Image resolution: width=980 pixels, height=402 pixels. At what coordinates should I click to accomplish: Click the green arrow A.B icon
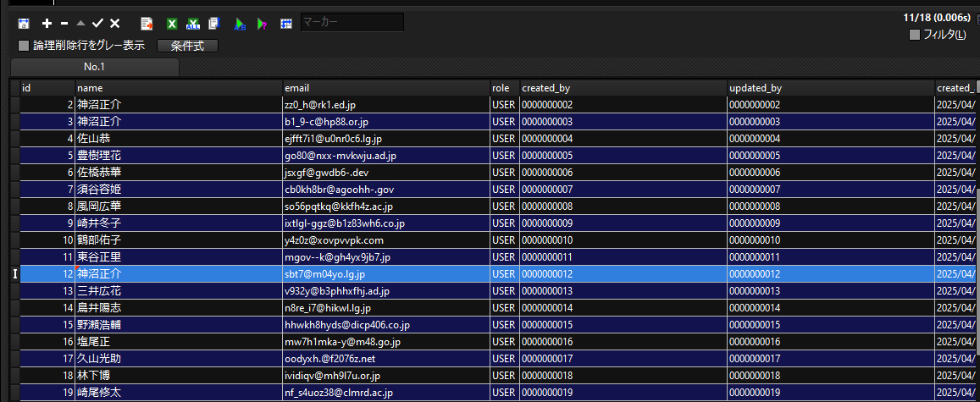240,24
